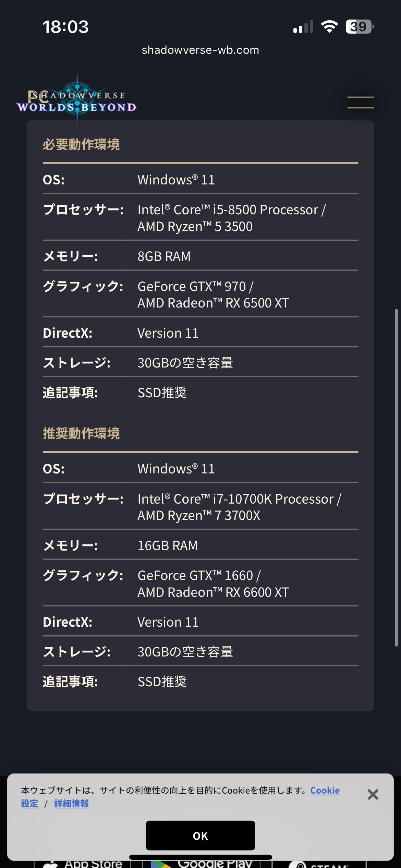
Task: Open the hamburger navigation menu
Action: (x=361, y=102)
